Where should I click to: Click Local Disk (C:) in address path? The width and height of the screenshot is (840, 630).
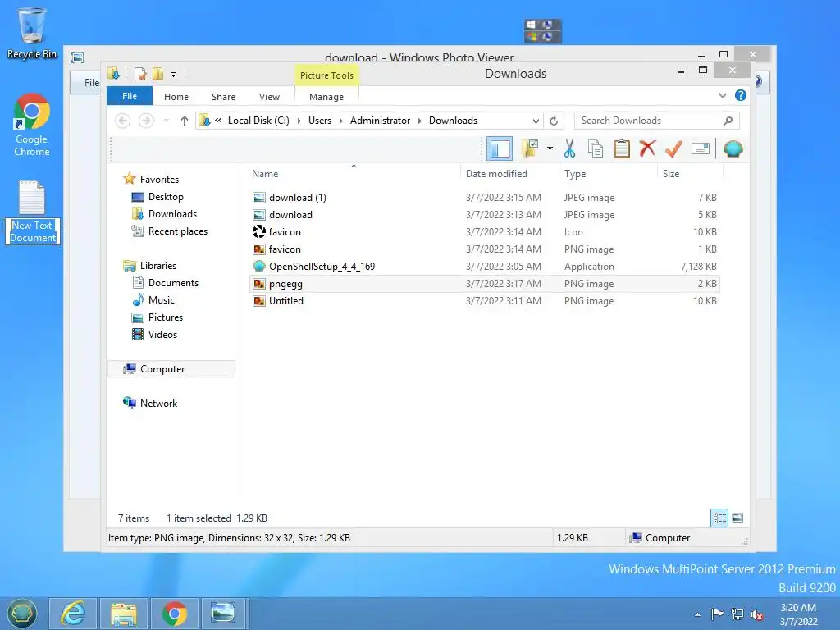[x=258, y=121]
